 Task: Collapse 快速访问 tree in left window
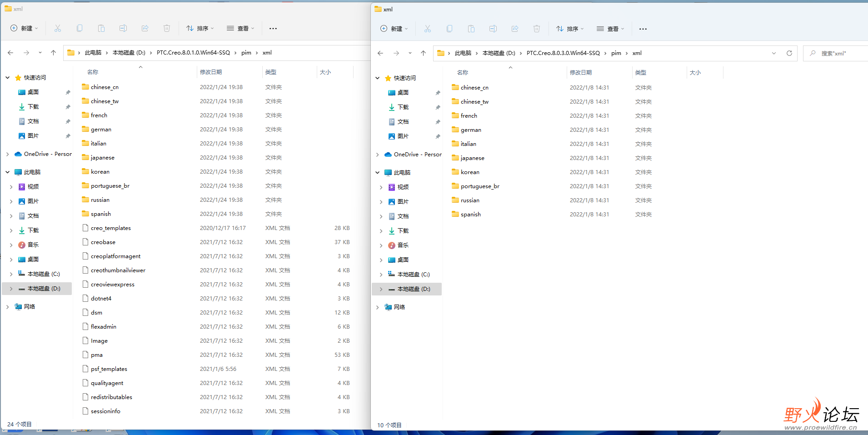(8, 78)
